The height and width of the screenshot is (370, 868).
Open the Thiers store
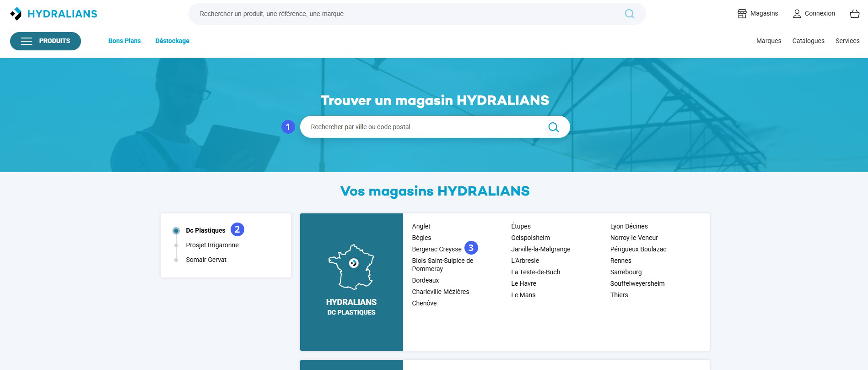pyautogui.click(x=619, y=295)
